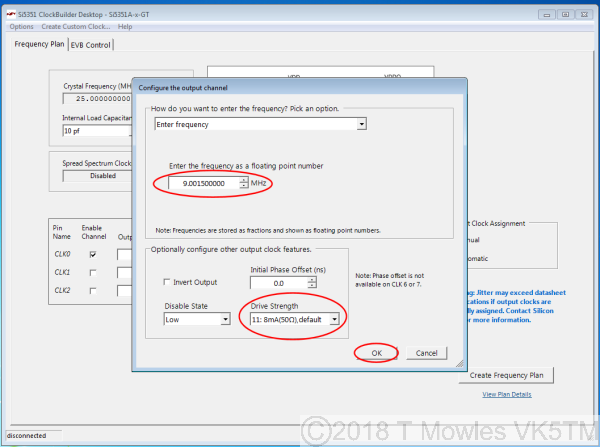
Task: Decrease frequency with the MHz spinner down arrow
Action: pyautogui.click(x=243, y=187)
